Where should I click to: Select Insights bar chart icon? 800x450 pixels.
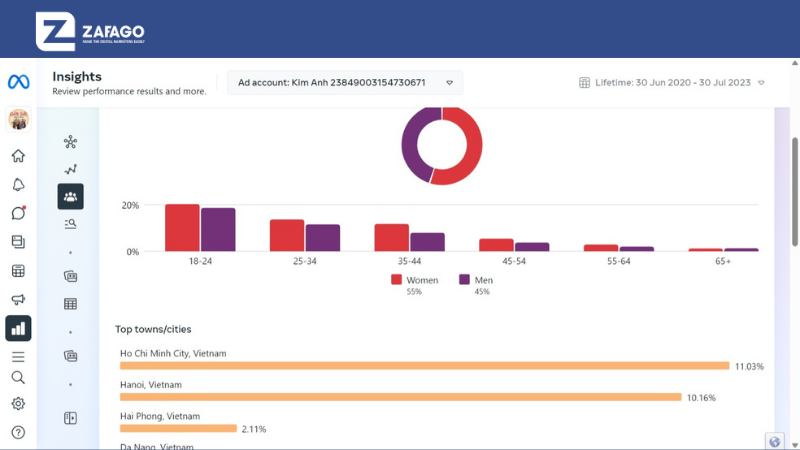[18, 328]
